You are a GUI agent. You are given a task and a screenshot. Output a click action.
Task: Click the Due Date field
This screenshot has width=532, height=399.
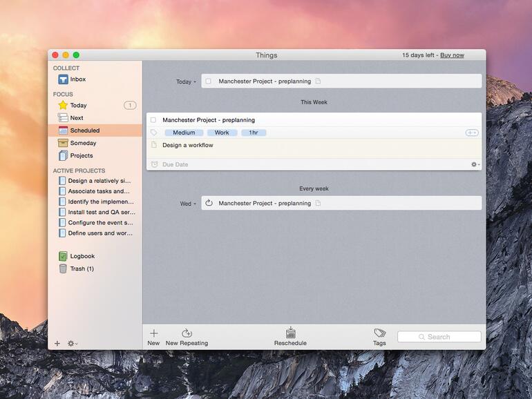tap(175, 165)
